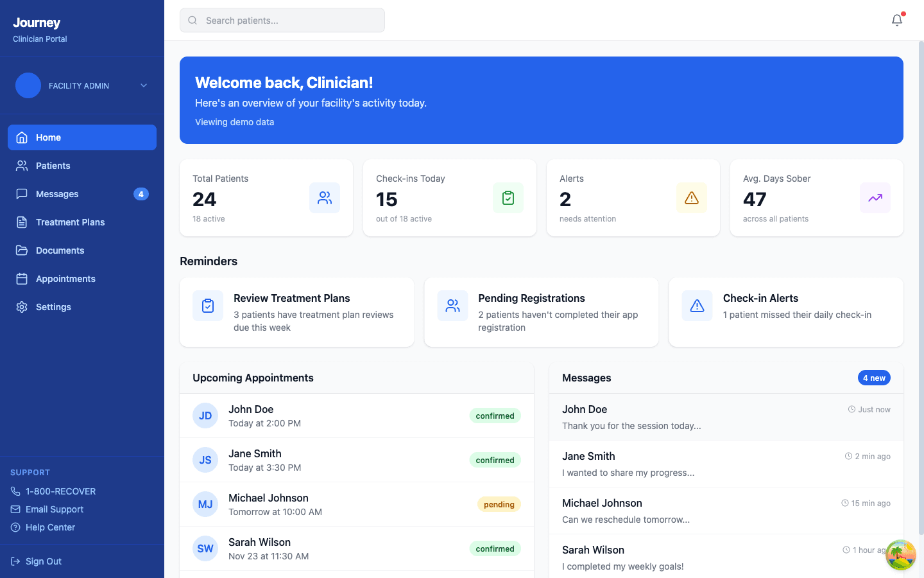Viewport: 924px width, 578px height.
Task: Select the Patients icon in the sidebar
Action: [21, 165]
